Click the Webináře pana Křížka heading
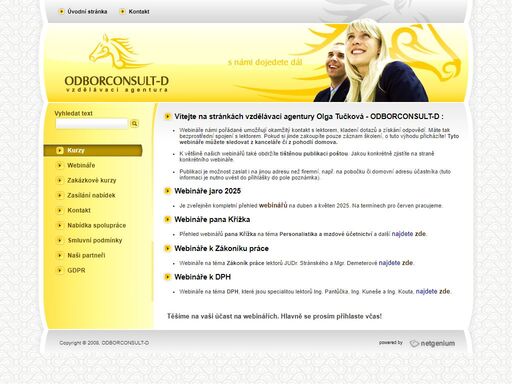The width and height of the screenshot is (512, 384). pyautogui.click(x=212, y=220)
